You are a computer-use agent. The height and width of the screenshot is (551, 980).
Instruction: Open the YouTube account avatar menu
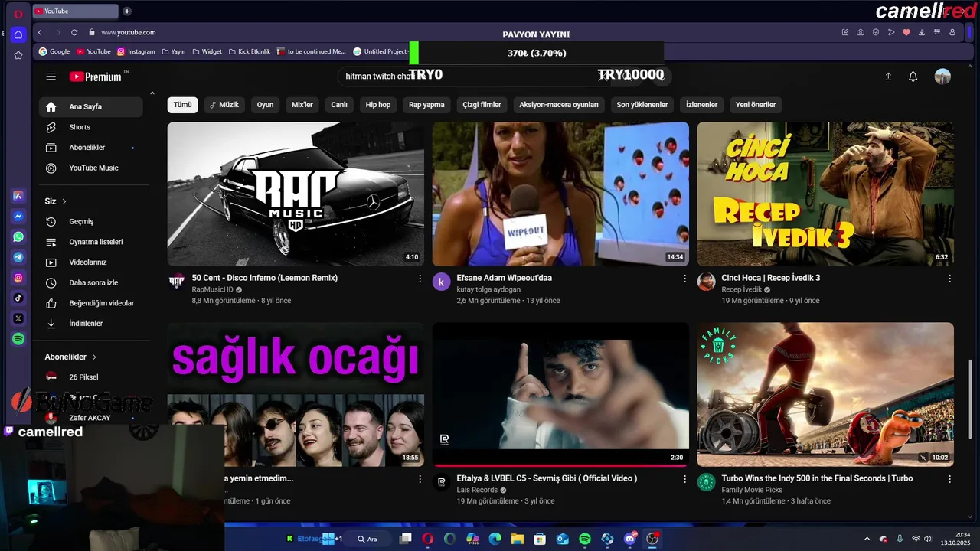click(x=942, y=77)
